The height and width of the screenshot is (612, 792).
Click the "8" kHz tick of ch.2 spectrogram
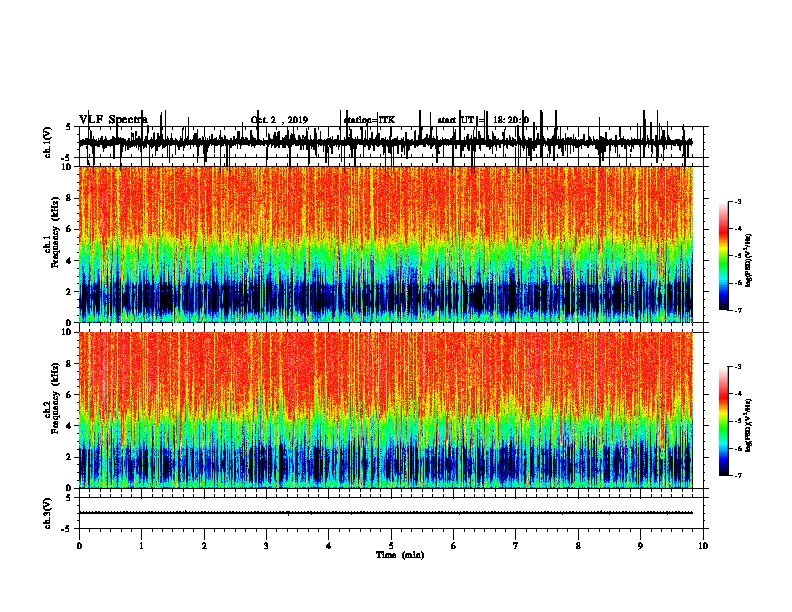pos(70,364)
